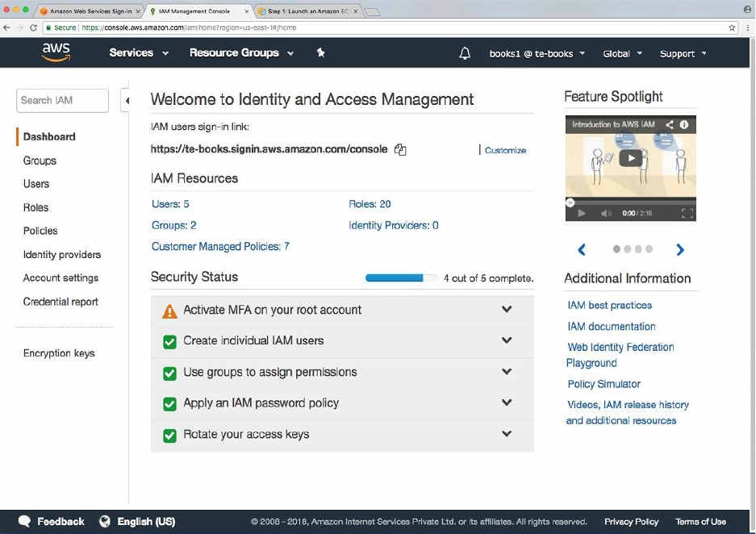Share the IAM intro video
This screenshot has width=756, height=534.
tap(670, 125)
